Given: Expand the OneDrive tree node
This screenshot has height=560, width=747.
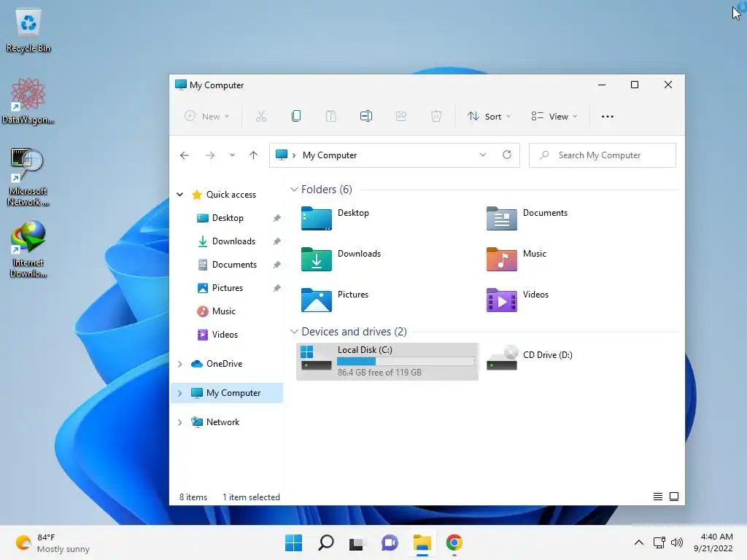Looking at the screenshot, I should [180, 364].
